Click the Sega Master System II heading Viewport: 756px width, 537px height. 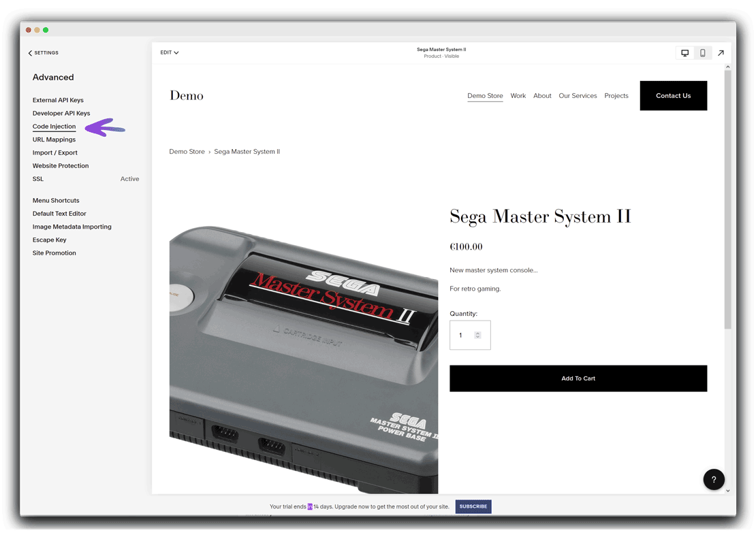coord(540,216)
